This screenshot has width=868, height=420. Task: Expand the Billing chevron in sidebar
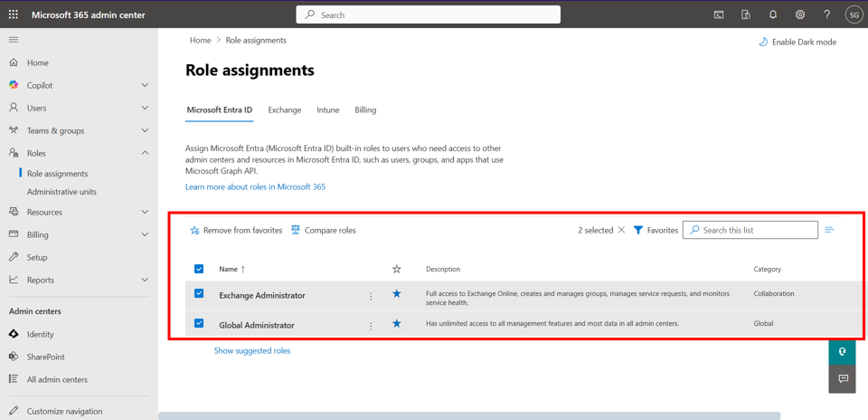click(x=145, y=235)
